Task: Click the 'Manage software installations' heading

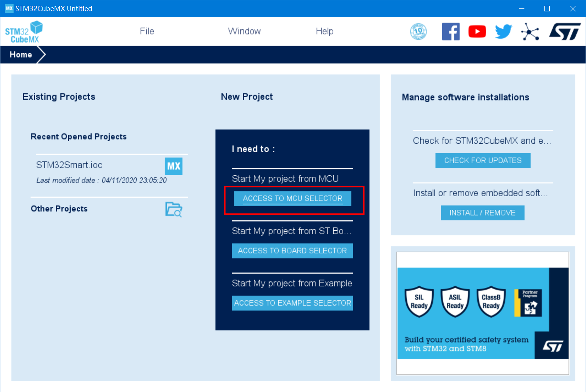Action: pos(465,97)
